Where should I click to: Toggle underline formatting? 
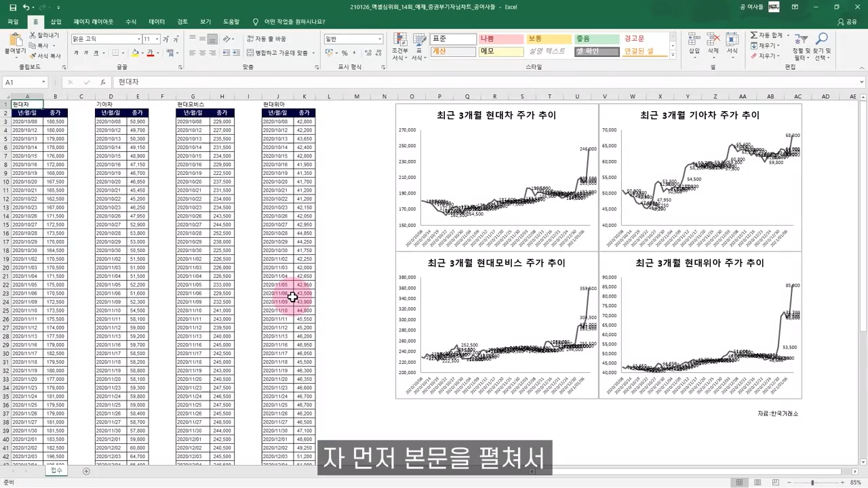coord(96,52)
